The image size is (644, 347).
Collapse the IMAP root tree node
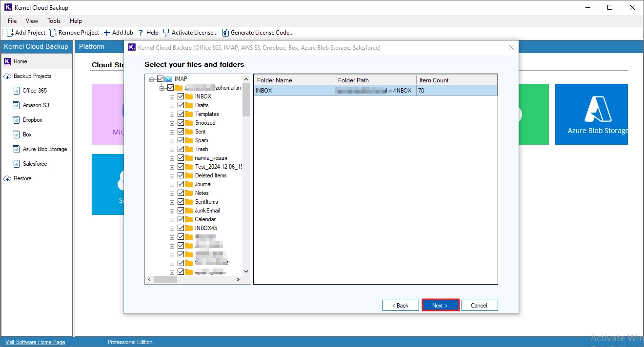tap(152, 79)
